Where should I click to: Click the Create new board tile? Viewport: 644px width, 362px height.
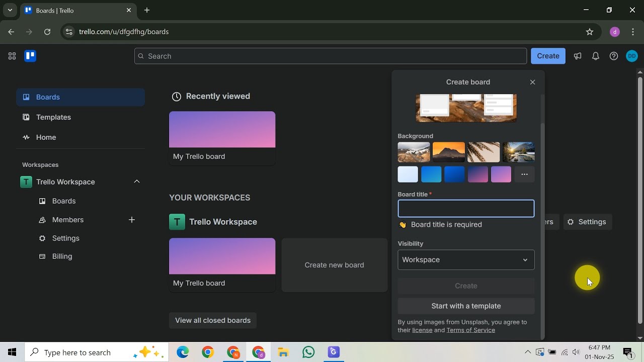(x=335, y=265)
